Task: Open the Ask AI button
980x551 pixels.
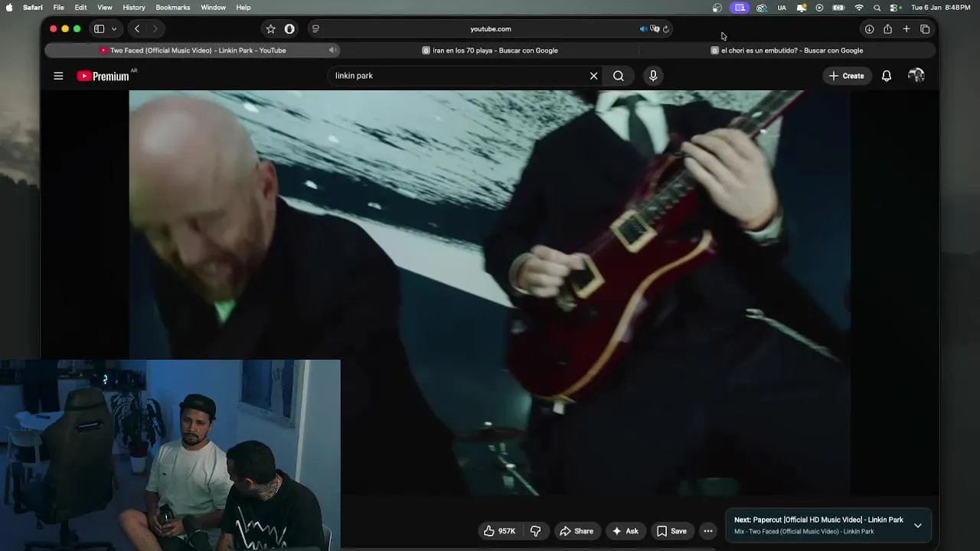Action: pos(625,531)
